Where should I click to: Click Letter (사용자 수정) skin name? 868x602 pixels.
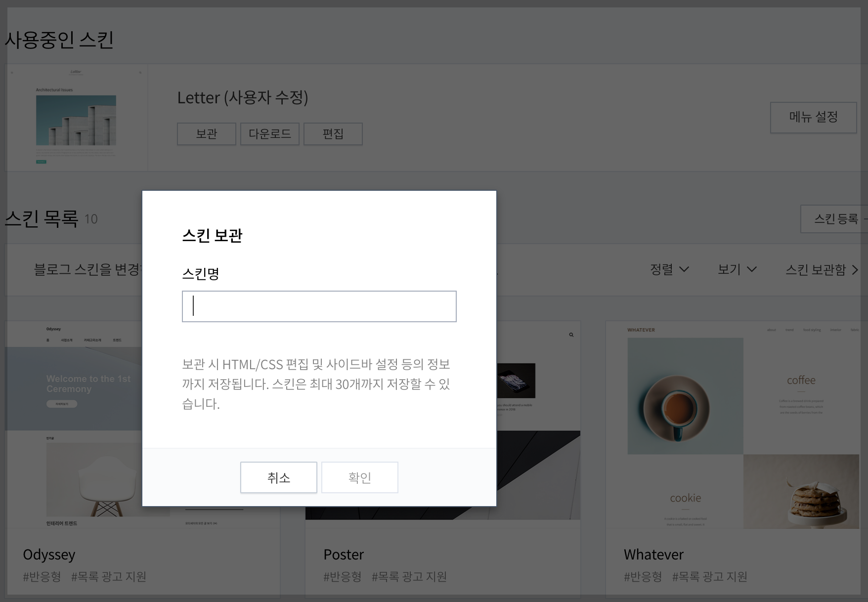243,97
